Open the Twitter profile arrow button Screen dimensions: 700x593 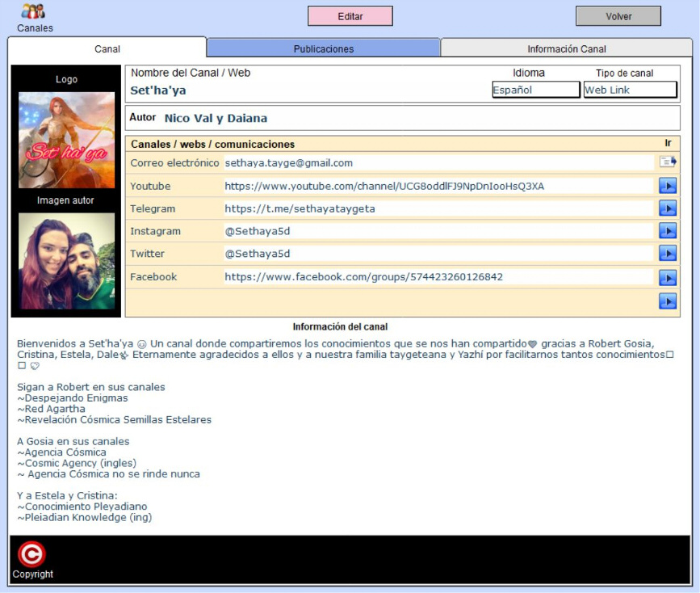(667, 254)
